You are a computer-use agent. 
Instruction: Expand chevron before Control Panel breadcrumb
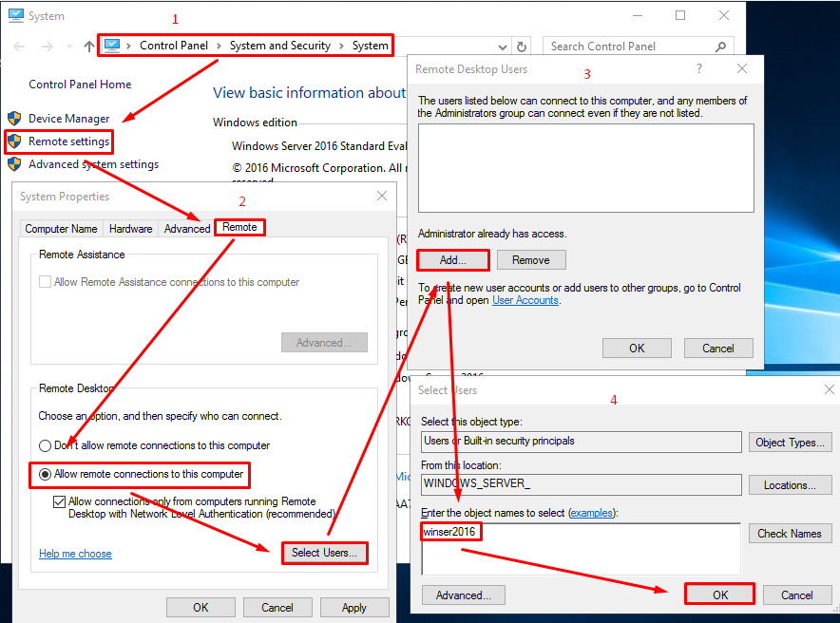pyautogui.click(x=128, y=46)
